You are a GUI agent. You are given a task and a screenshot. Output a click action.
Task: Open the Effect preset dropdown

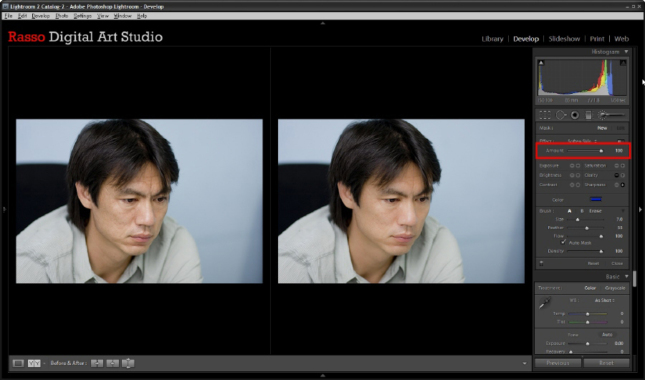(x=582, y=141)
